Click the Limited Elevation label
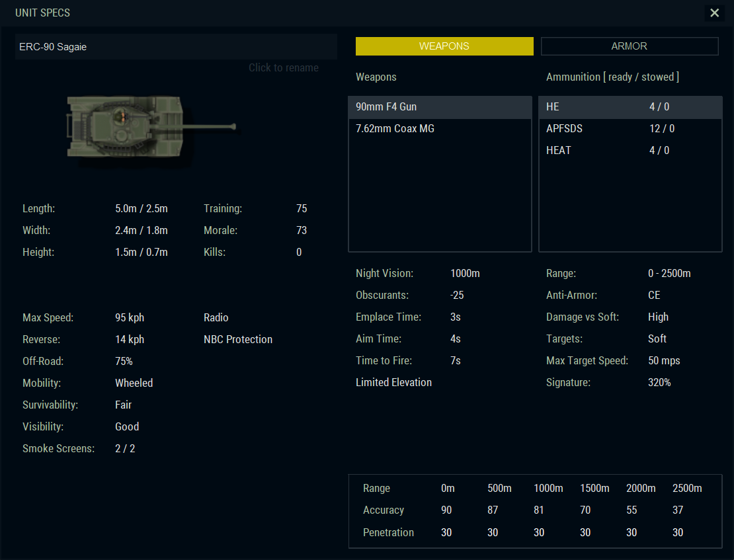Screen dimensions: 734x560 (x=393, y=383)
